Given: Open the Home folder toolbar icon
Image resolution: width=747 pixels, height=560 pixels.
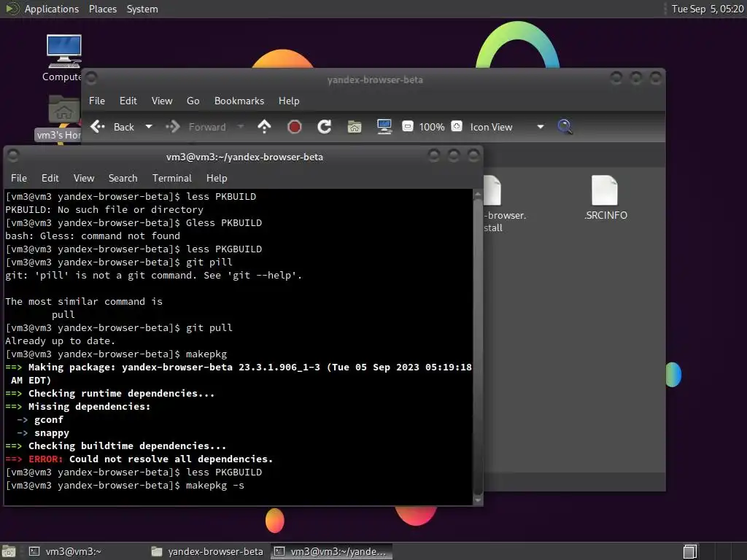Looking at the screenshot, I should click(x=355, y=127).
